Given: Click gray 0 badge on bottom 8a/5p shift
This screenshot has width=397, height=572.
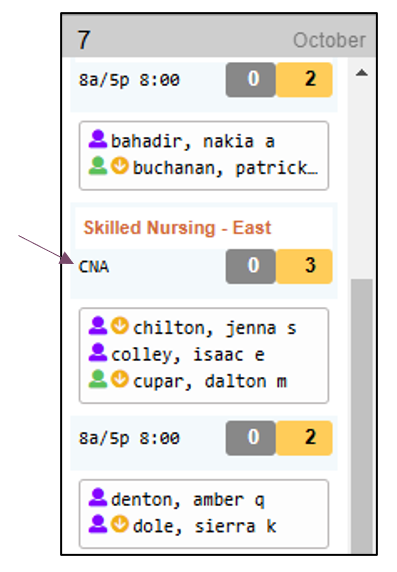Looking at the screenshot, I should [x=251, y=438].
